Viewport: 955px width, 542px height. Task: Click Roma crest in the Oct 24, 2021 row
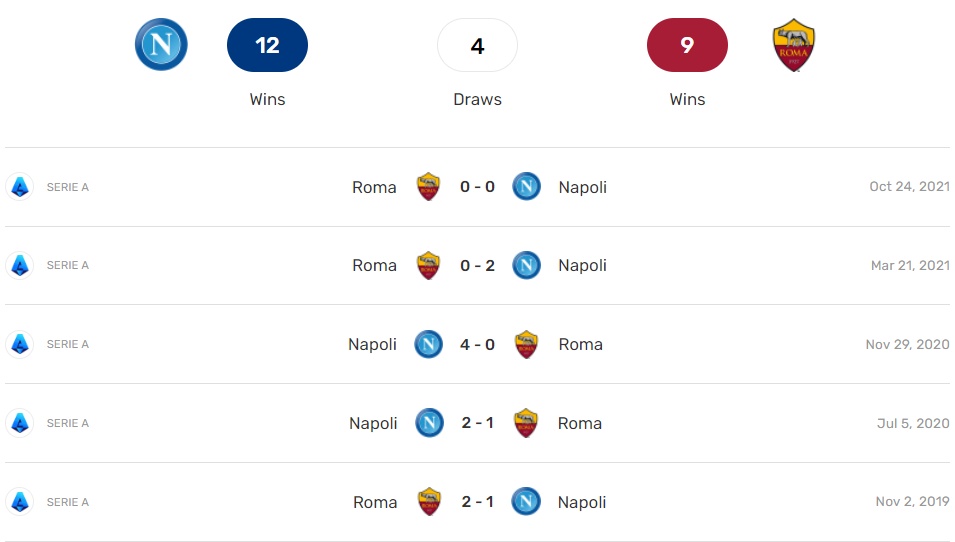coord(428,187)
